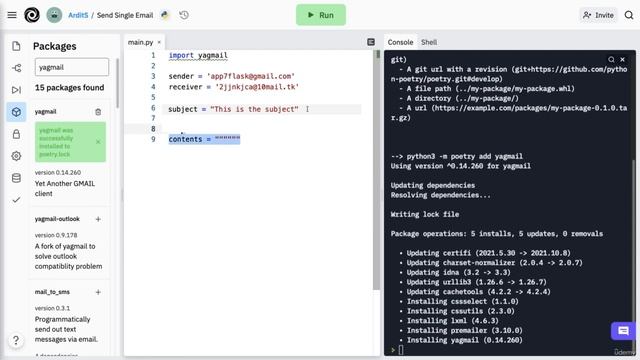
Task: Search within the console output
Action: pos(611,60)
